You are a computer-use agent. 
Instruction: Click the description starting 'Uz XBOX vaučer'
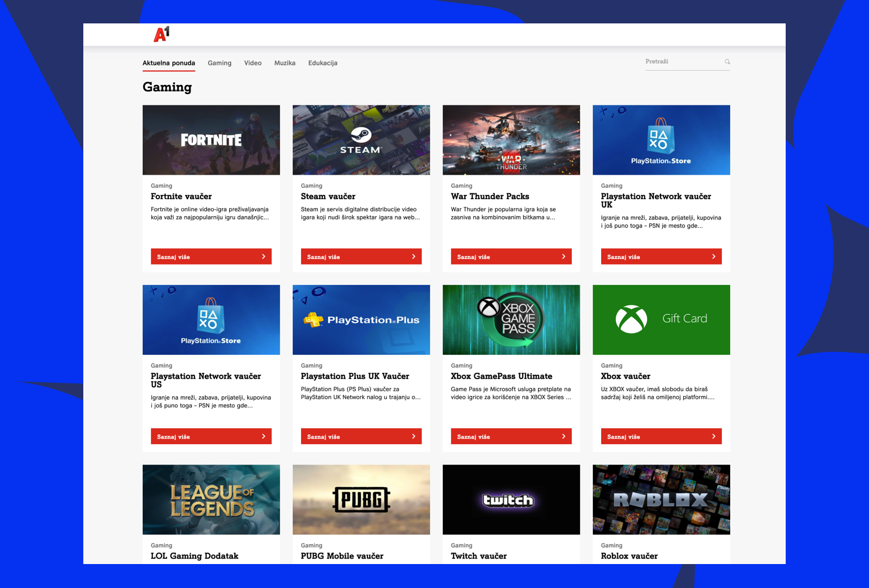[658, 393]
